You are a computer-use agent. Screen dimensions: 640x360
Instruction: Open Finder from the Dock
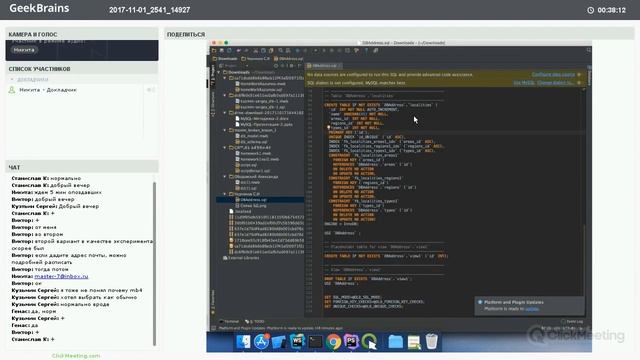pos(243,342)
